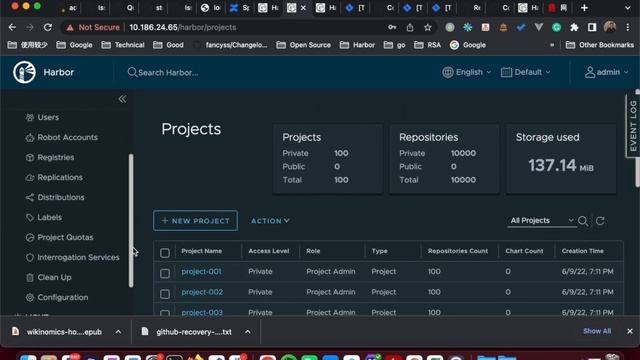
Task: Click the browser forward arrow
Action: 30,27
